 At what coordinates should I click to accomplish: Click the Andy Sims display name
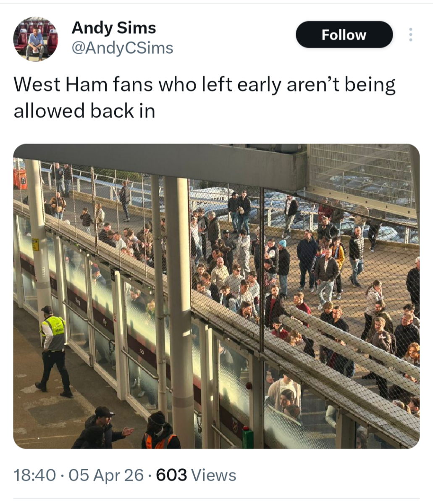tap(114, 28)
